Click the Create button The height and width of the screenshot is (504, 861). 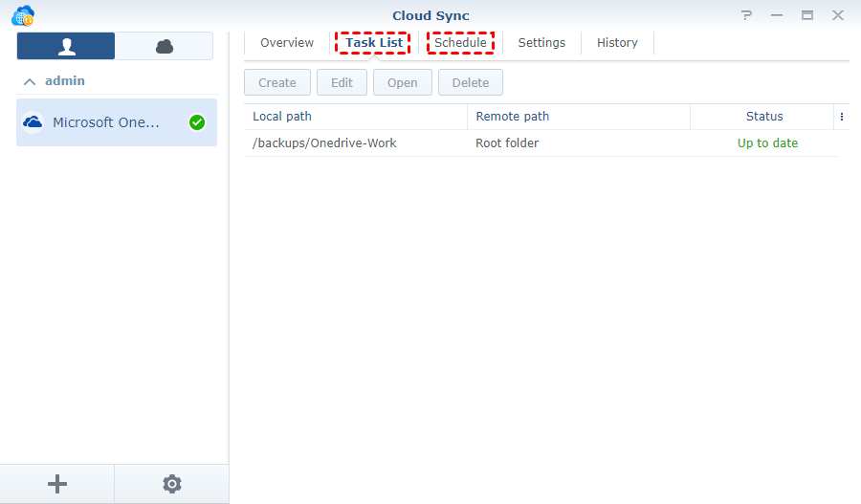point(277,82)
